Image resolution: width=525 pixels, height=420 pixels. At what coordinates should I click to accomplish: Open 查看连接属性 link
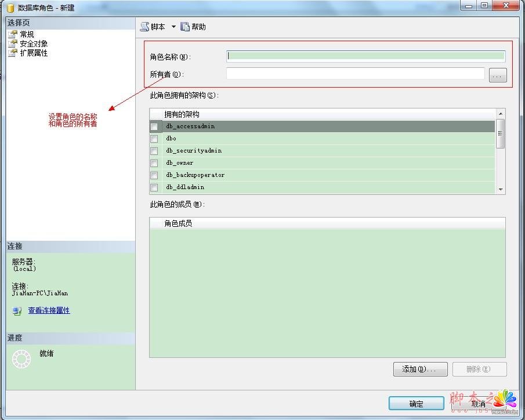coord(49,311)
